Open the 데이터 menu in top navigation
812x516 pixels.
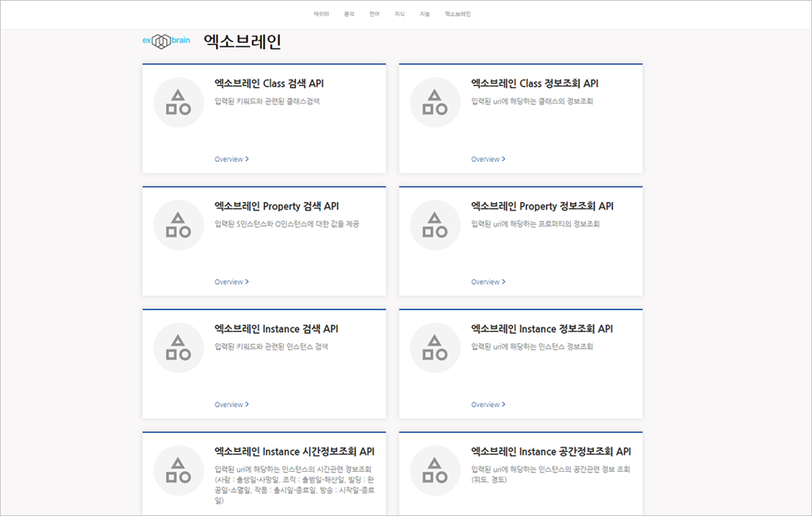pyautogui.click(x=321, y=14)
